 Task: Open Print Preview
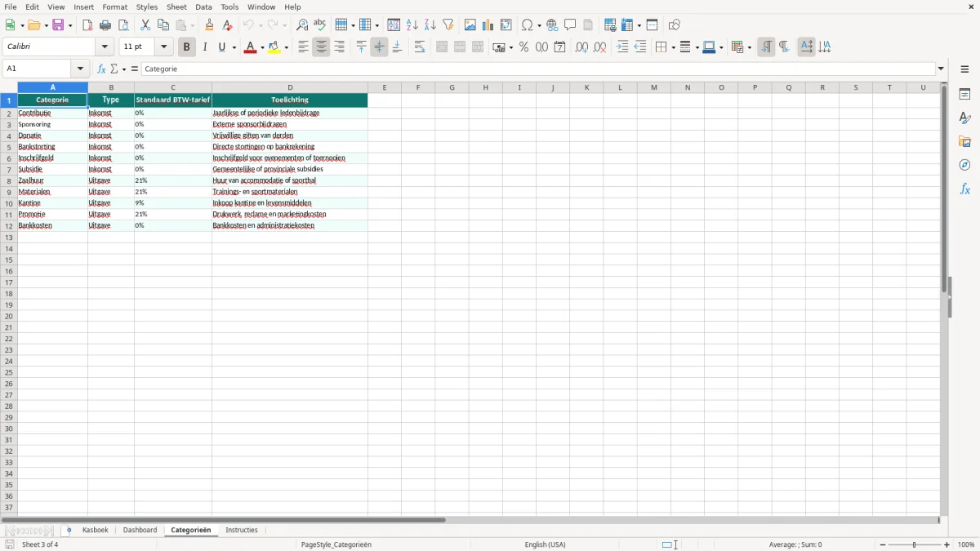(x=123, y=25)
